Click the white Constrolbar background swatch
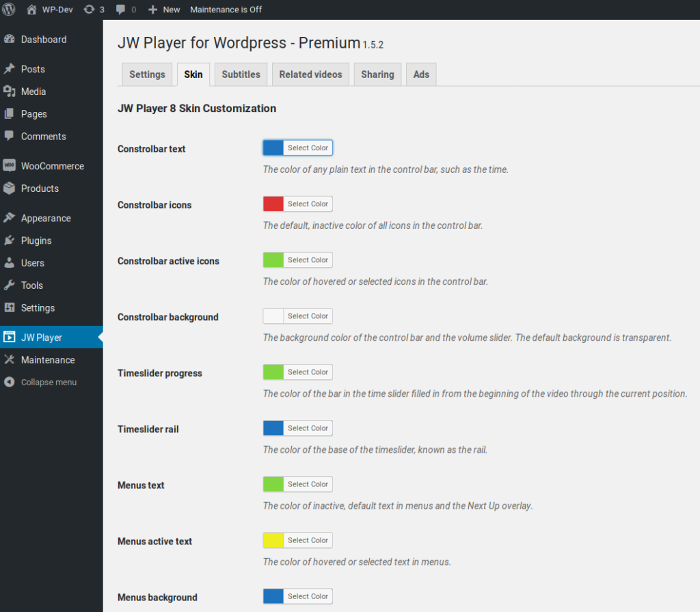The image size is (700, 612). (273, 316)
